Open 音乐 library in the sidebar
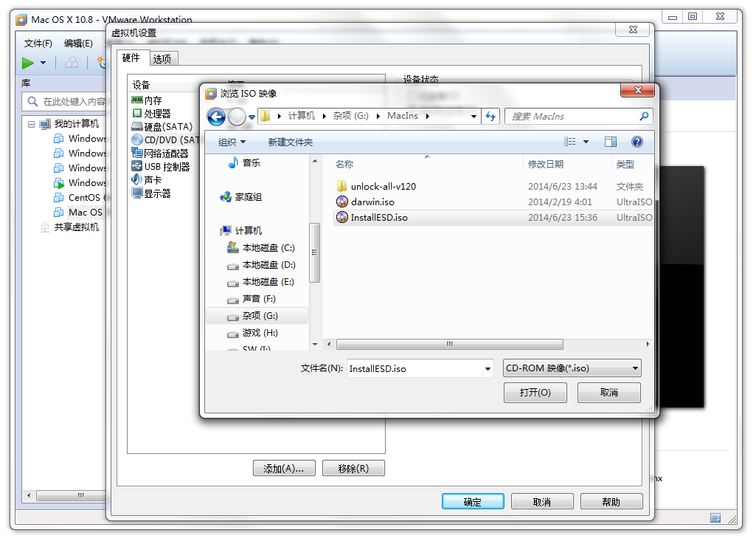756x544 pixels. [251, 162]
